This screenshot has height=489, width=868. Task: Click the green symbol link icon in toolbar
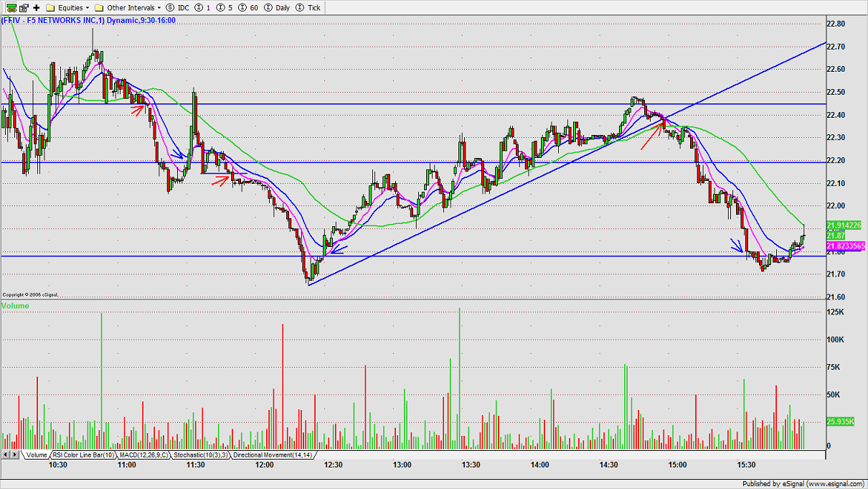tap(11, 8)
